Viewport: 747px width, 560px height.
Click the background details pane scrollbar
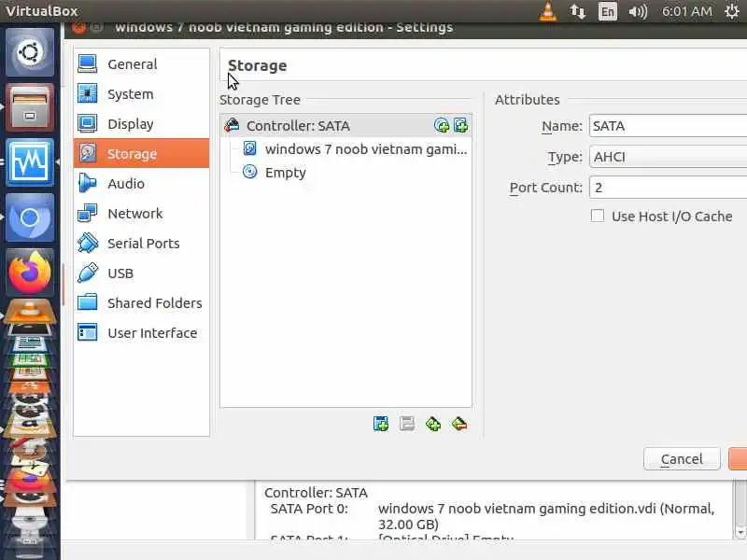point(740,510)
